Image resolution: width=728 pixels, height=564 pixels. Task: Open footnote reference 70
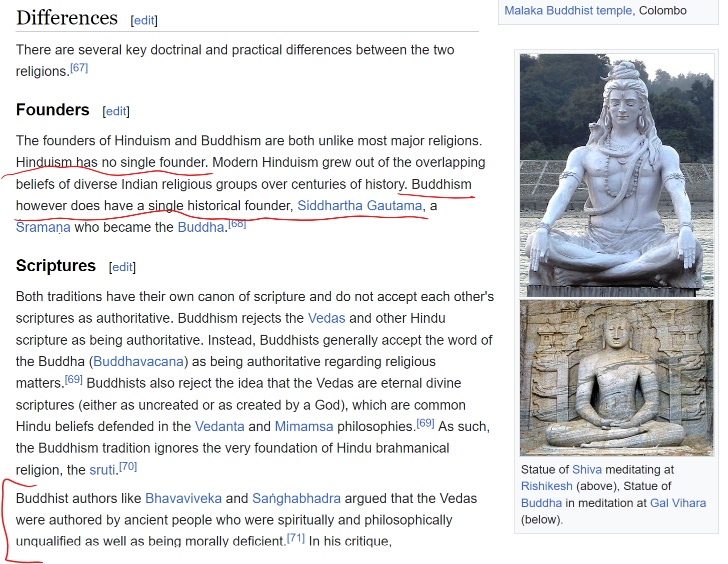pos(128,467)
